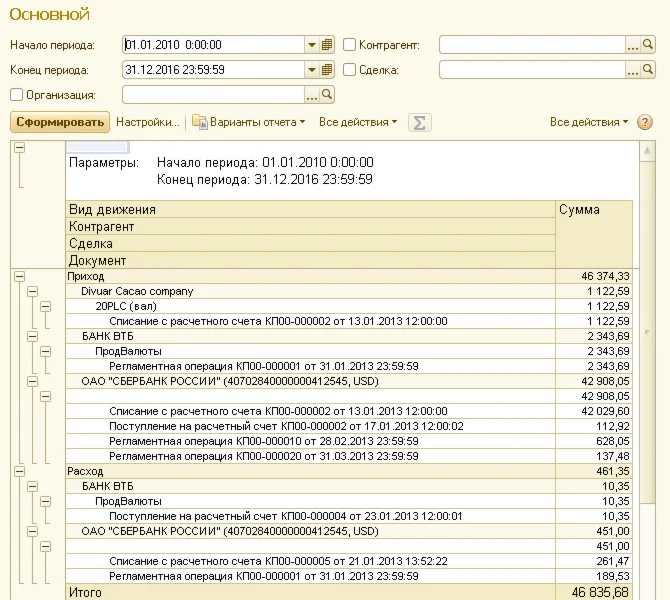The width and height of the screenshot is (670, 600).
Task: Enable the Сделка checkbox
Action: (x=350, y=70)
